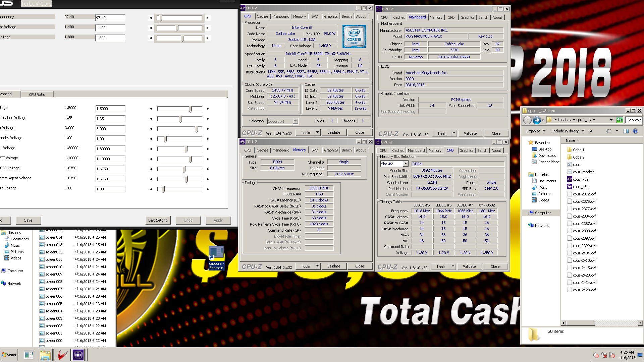Open Memory tab in SPD CPU-Z window
The width and height of the screenshot is (644, 362).
435,150
